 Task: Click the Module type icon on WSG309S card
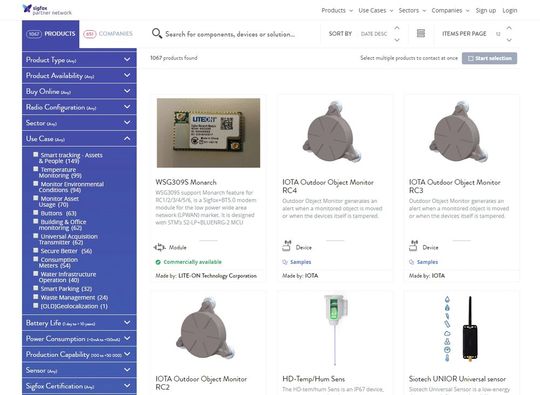(159, 247)
